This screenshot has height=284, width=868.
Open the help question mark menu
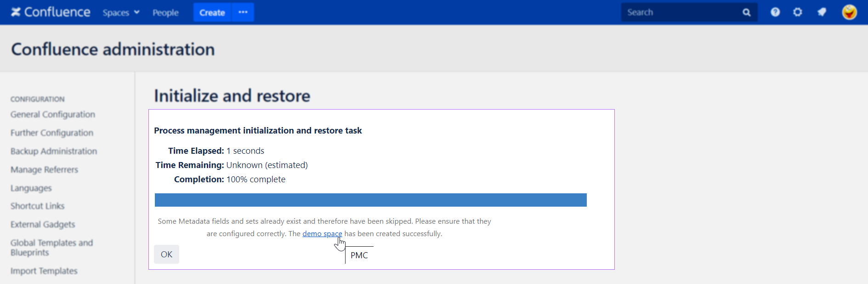pos(775,12)
